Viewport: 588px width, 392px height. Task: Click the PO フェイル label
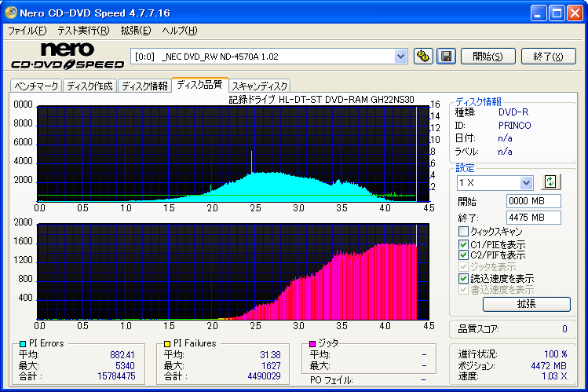coord(331,380)
